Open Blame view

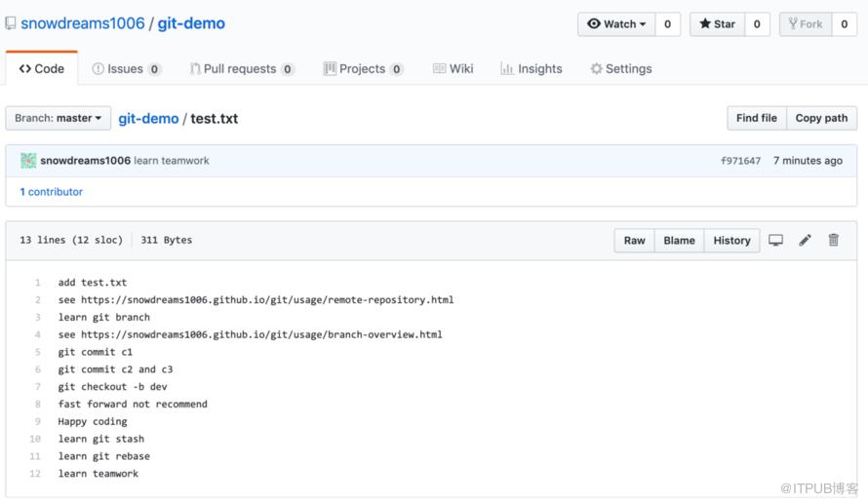[x=679, y=240]
